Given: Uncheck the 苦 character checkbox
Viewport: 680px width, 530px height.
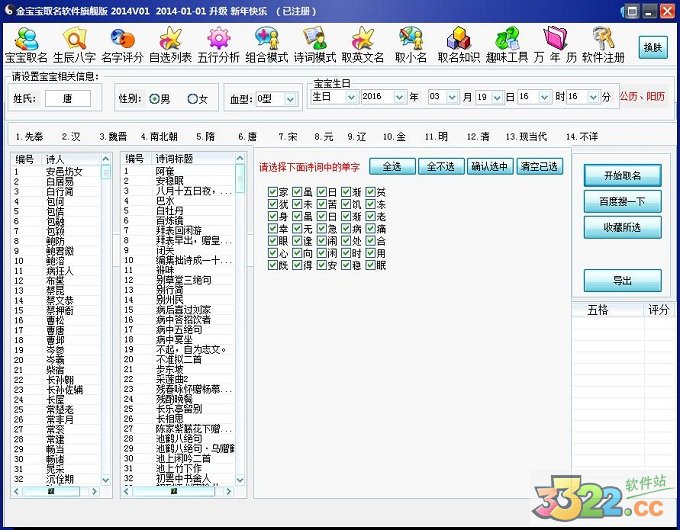Looking at the screenshot, I should [321, 204].
